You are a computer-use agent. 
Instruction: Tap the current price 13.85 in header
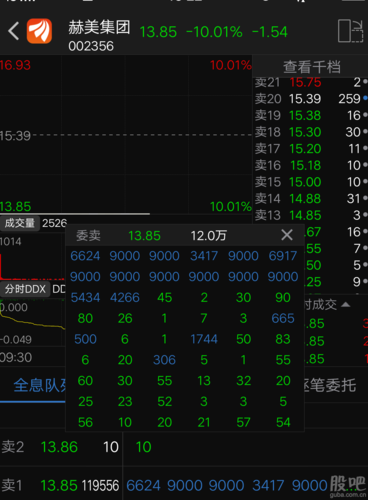[x=158, y=32]
